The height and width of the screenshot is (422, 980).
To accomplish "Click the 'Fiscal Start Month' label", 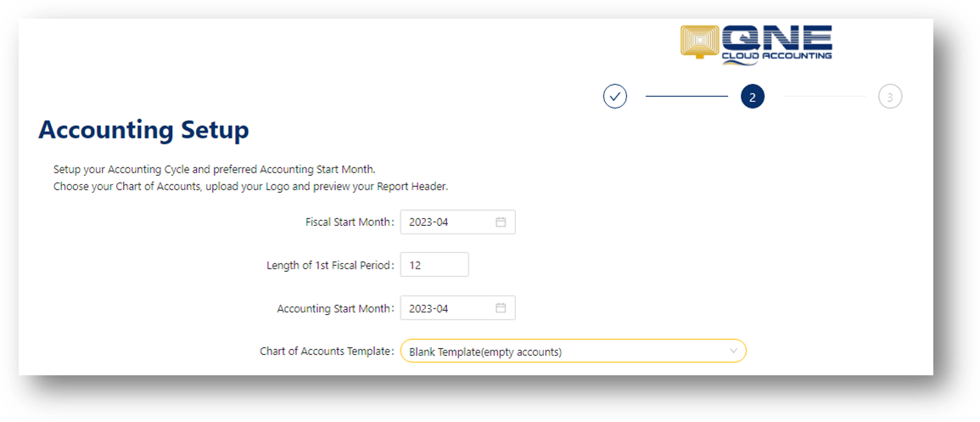I will tap(350, 222).
